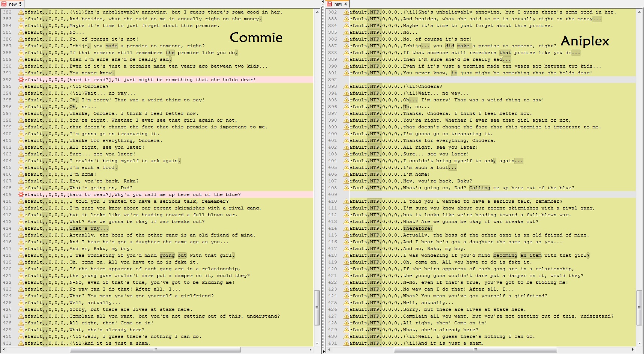Click "[hard to read?]" text on line 392
Viewport: 644px width, 354px height.
[x=90, y=80]
